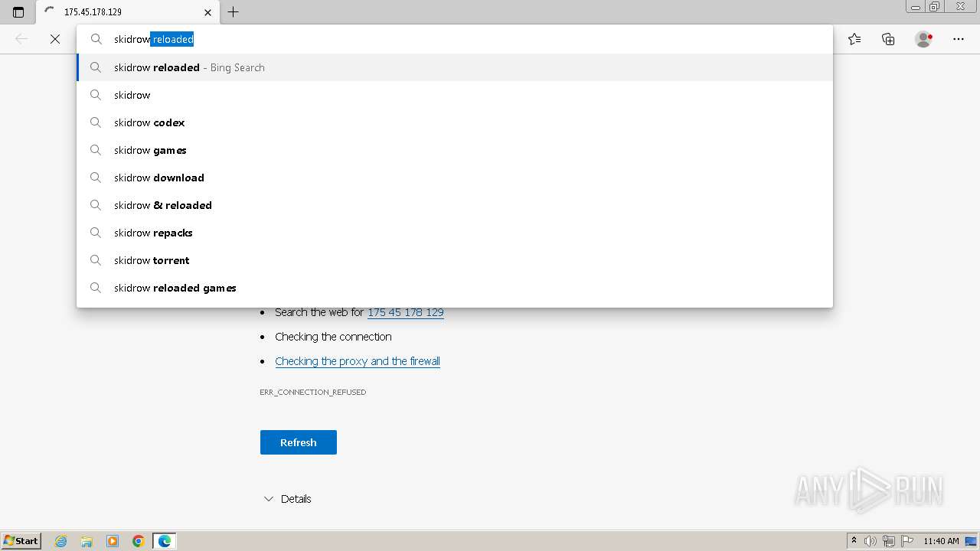980x551 pixels.
Task: Open the user profile icon
Action: click(923, 39)
